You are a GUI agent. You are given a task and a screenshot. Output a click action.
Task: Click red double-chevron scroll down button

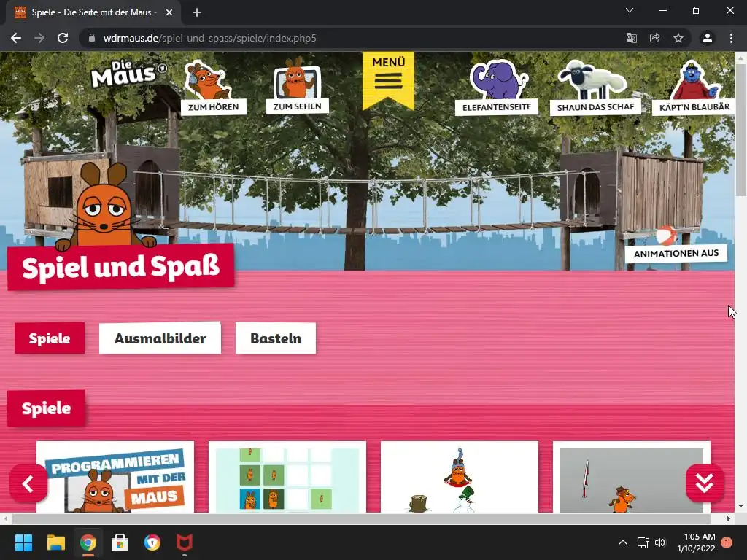[x=705, y=483]
